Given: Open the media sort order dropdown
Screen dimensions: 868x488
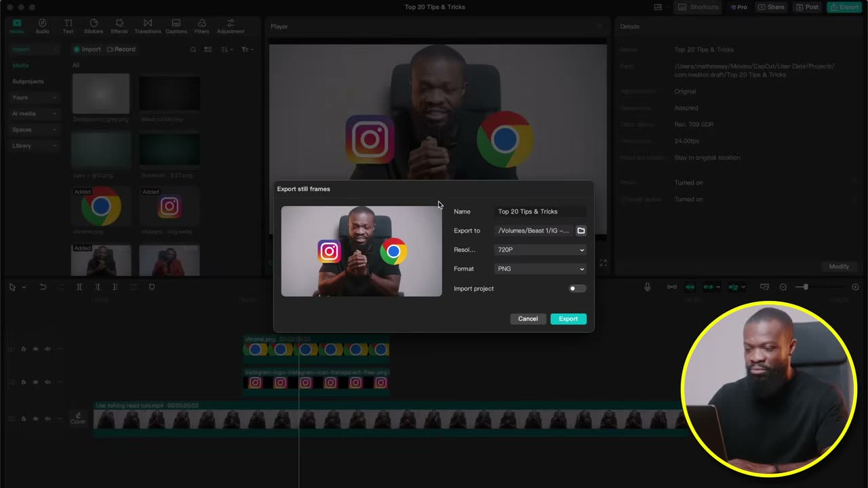Looking at the screenshot, I should [x=227, y=49].
